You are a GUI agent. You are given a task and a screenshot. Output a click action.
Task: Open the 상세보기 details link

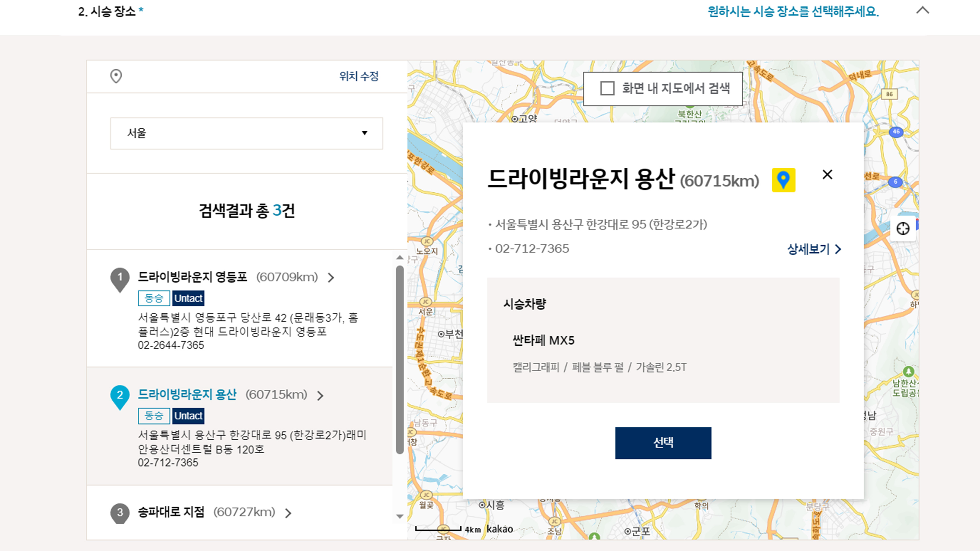[x=814, y=249]
